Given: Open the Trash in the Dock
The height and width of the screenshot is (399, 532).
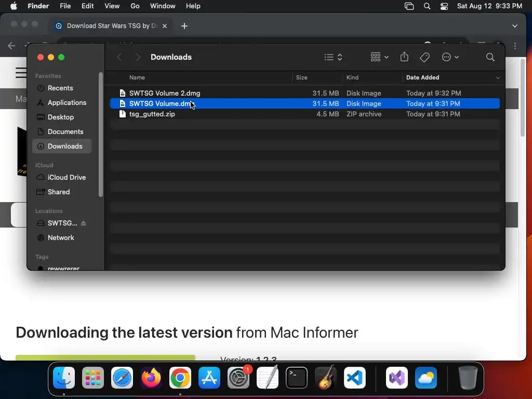Looking at the screenshot, I should coord(468,378).
